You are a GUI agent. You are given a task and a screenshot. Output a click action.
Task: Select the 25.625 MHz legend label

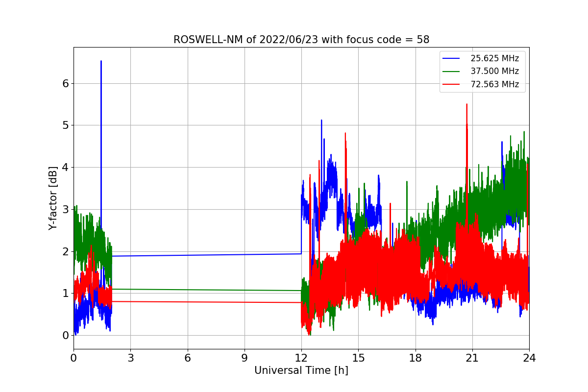[x=494, y=58]
